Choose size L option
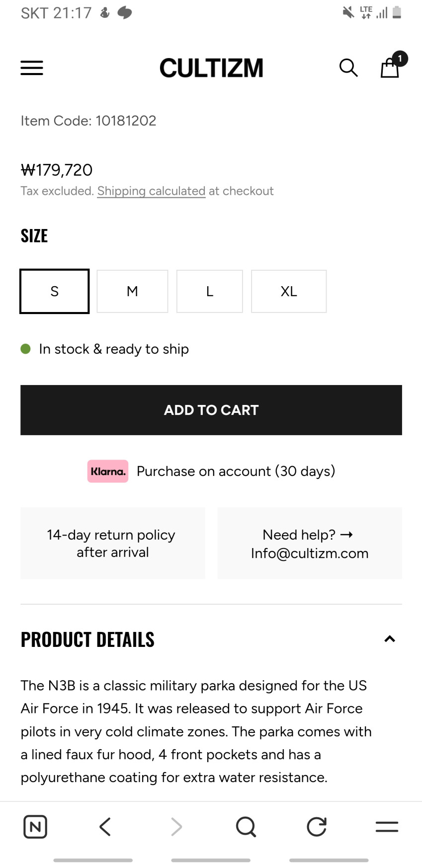Image resolution: width=422 pixels, height=868 pixels. pyautogui.click(x=209, y=291)
